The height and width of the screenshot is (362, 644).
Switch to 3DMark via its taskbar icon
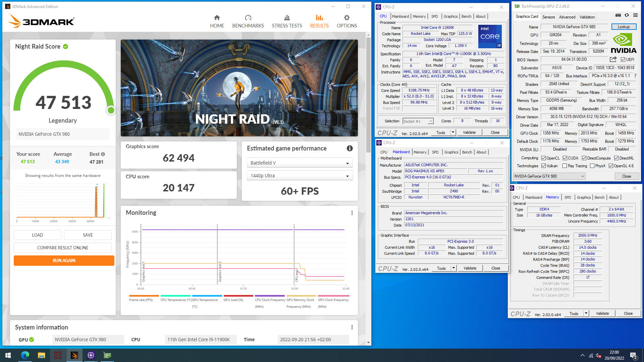click(x=74, y=355)
